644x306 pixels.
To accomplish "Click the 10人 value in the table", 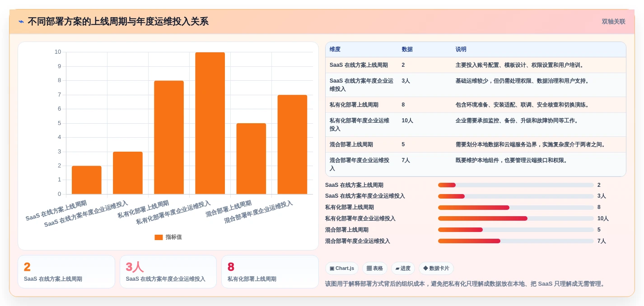I will pos(407,121).
